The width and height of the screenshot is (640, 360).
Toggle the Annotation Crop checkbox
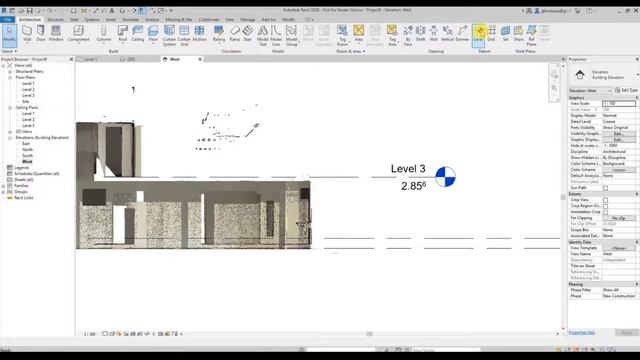606,212
